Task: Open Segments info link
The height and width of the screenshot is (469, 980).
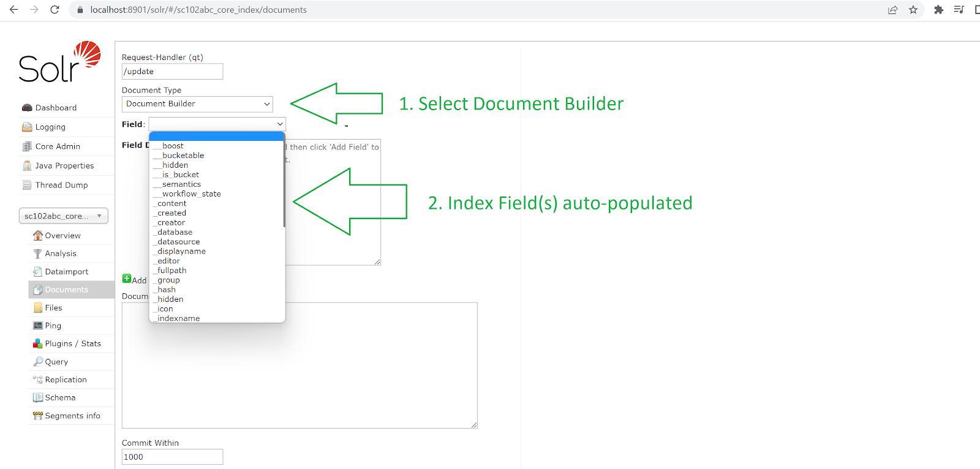Action: [x=72, y=416]
